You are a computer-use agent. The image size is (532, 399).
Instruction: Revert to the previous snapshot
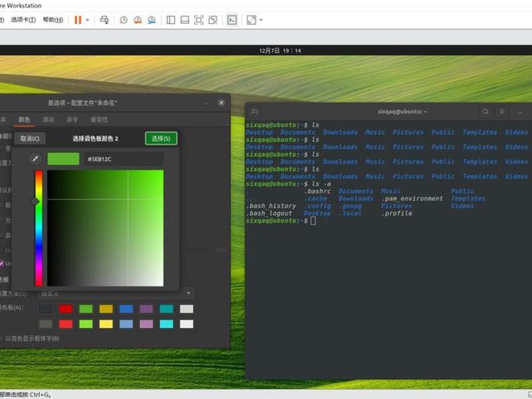click(138, 20)
